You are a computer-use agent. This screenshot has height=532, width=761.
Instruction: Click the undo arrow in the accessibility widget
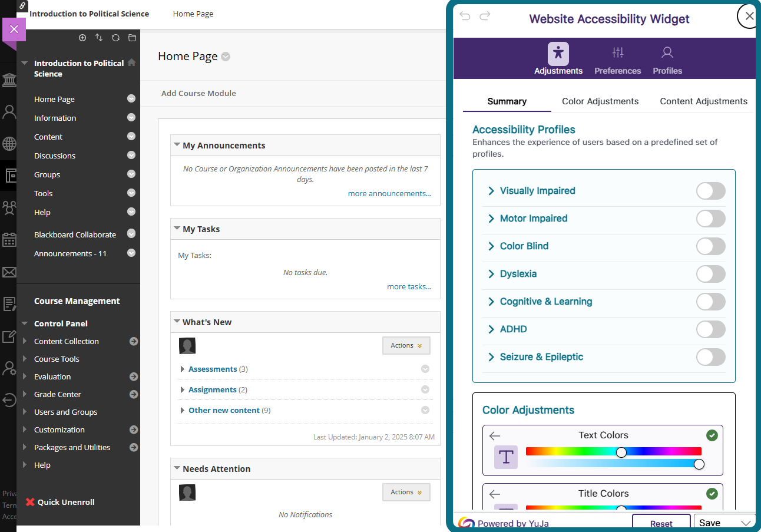[465, 16]
